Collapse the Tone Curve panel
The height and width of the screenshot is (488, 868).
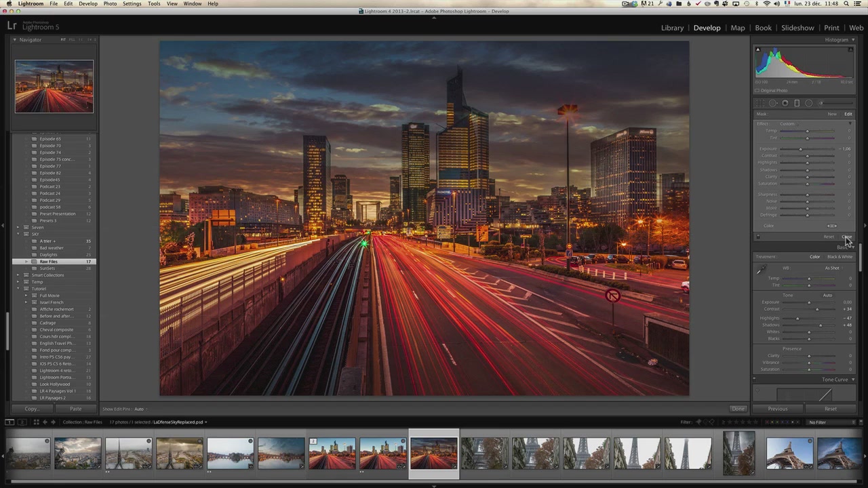(853, 380)
